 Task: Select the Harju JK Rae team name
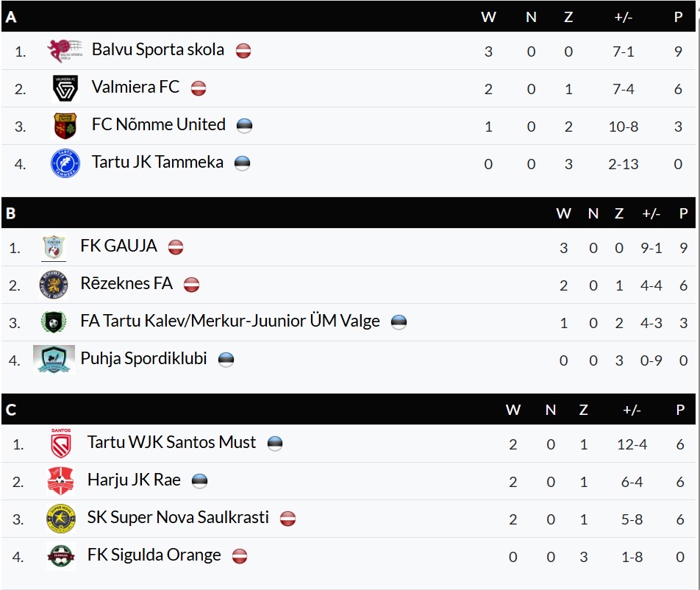click(133, 480)
